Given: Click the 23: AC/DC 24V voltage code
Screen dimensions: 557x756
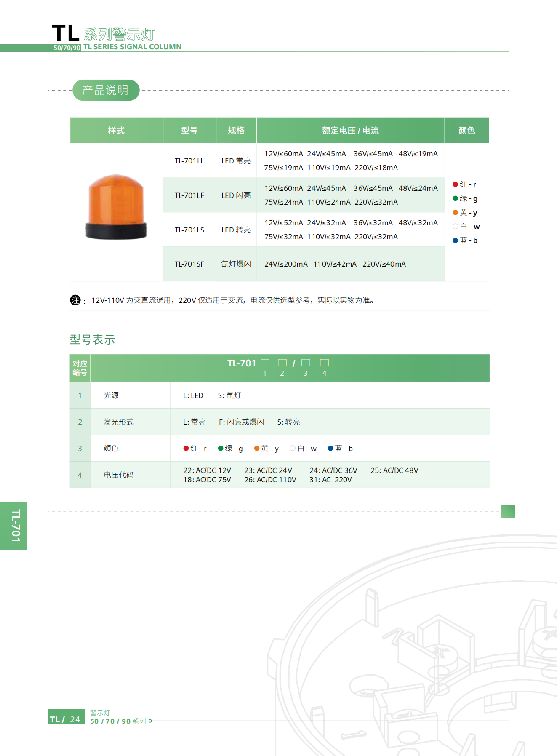Looking at the screenshot, I should pos(268,470).
